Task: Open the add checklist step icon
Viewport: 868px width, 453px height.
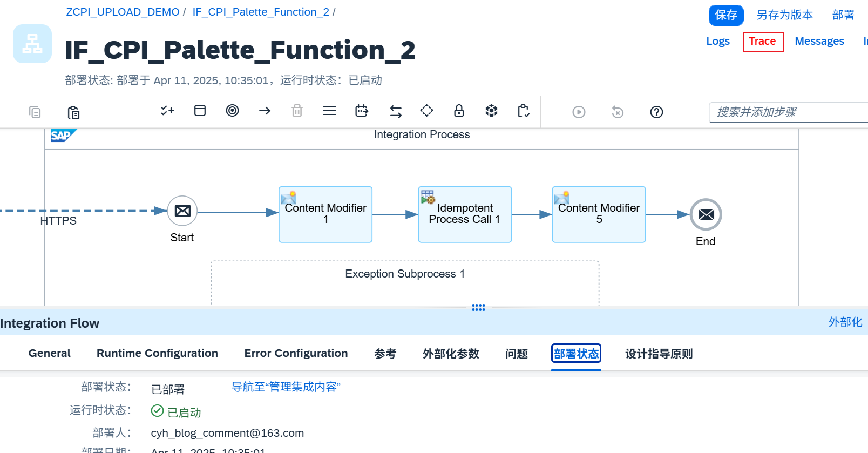Action: click(167, 111)
